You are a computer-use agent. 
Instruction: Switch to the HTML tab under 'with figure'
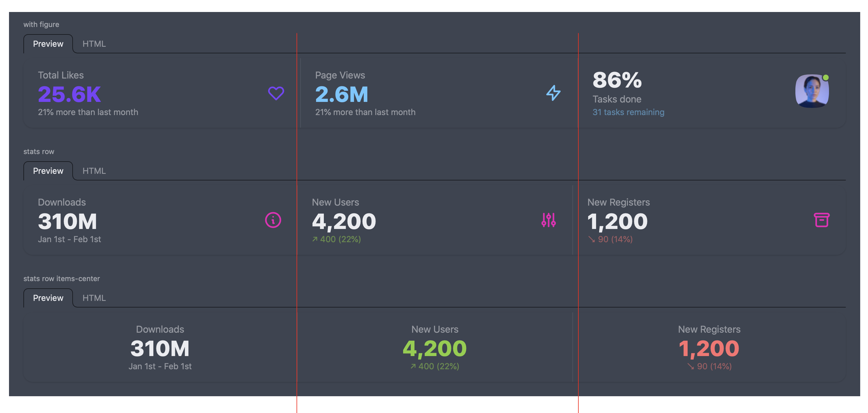coord(94,43)
